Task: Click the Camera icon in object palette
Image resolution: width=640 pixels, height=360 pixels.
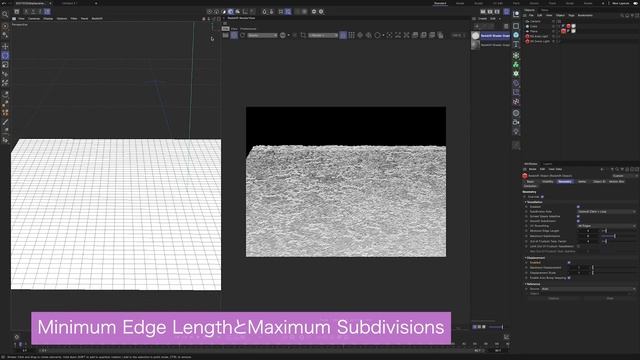Action: click(x=516, y=122)
